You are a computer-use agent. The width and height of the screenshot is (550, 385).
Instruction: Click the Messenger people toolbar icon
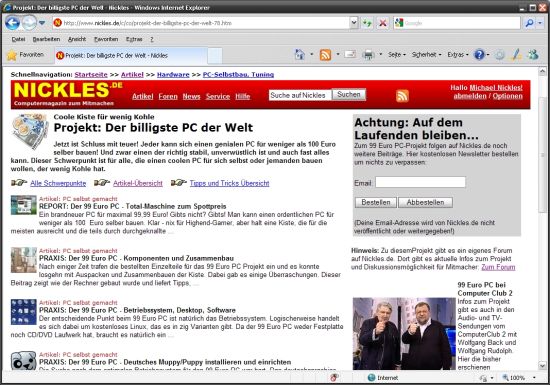coord(533,55)
